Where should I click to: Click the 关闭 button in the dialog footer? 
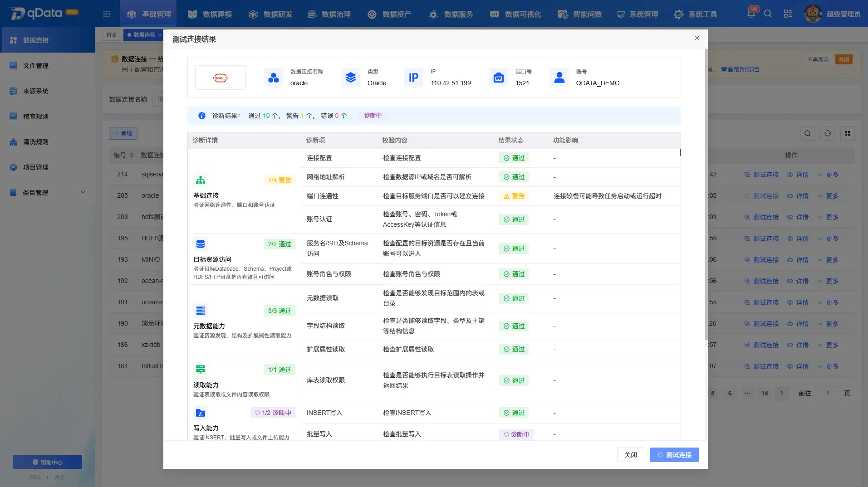[x=631, y=455]
